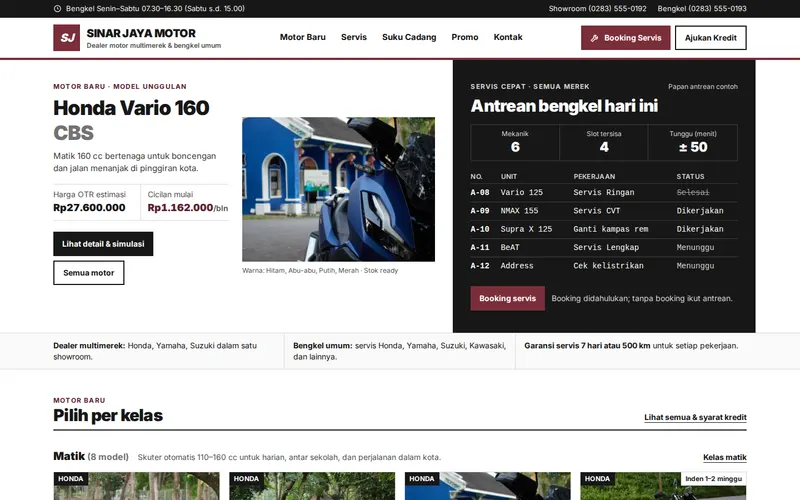Open the Motor Baru menu
Screen dimensions: 800x500
303,37
